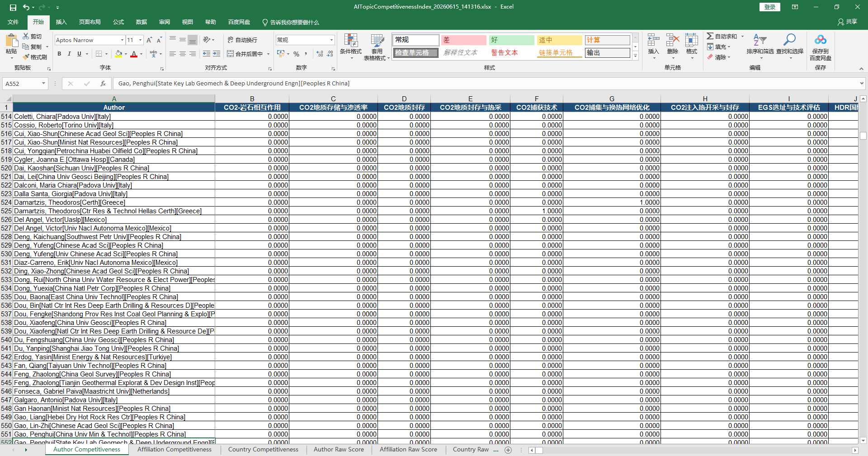Open Affiliation Competitiveness sheet tab
Screen dimensions: 868x456
[x=175, y=450]
